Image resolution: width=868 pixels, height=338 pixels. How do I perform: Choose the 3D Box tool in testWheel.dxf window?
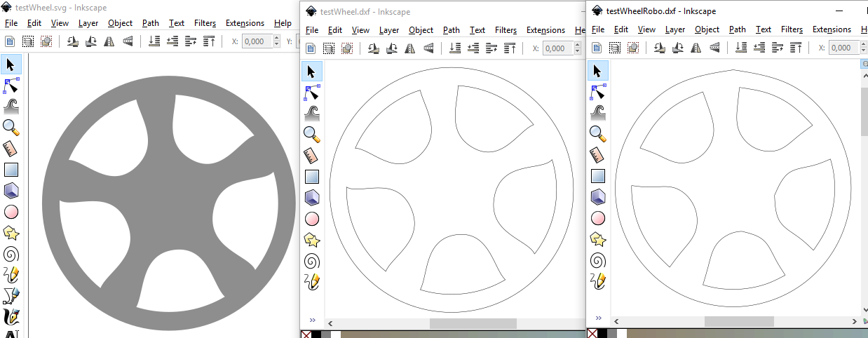[312, 198]
